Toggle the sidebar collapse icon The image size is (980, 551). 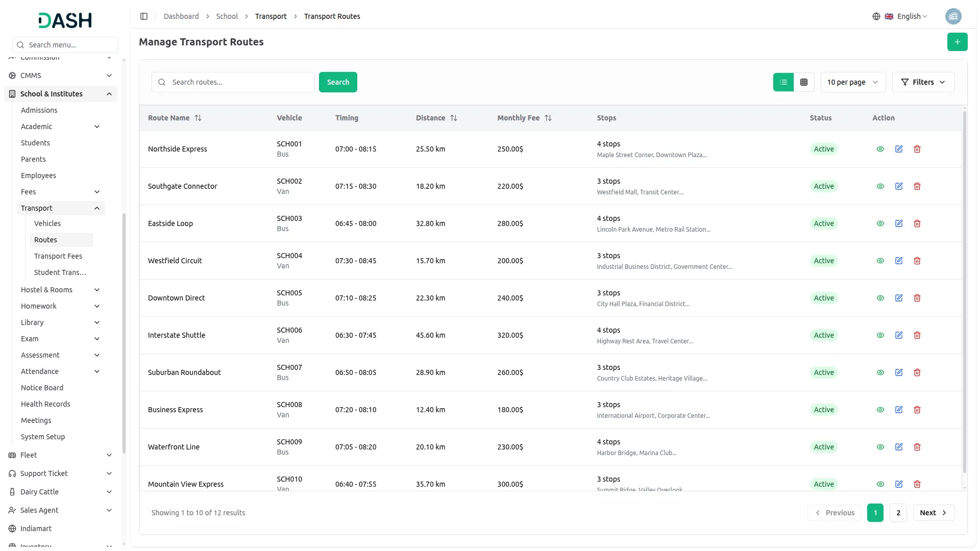coord(144,16)
